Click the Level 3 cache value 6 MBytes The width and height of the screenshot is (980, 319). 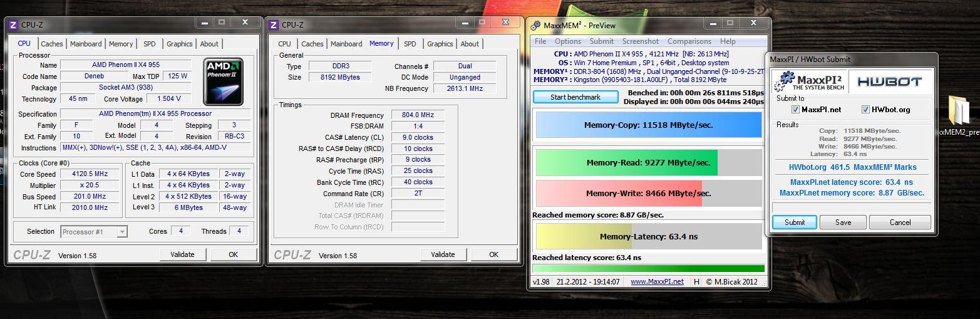pyautogui.click(x=189, y=207)
